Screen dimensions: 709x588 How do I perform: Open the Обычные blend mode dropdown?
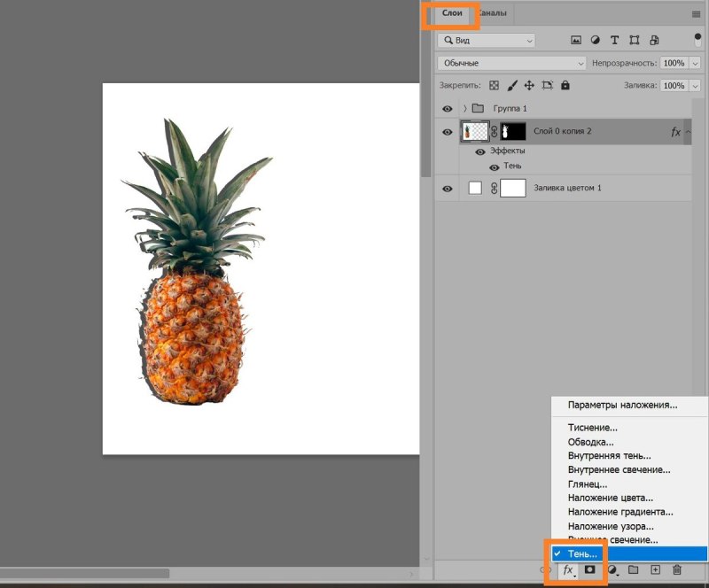[511, 63]
